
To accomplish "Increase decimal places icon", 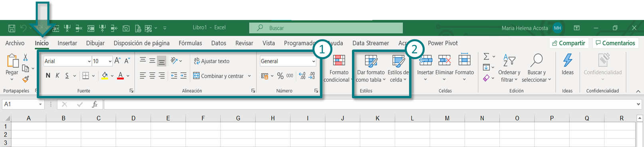I will 302,75.
